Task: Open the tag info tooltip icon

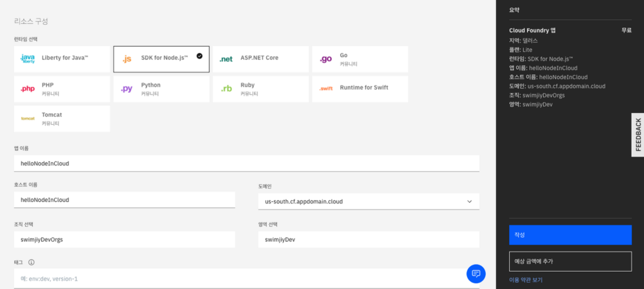Action: click(x=31, y=263)
